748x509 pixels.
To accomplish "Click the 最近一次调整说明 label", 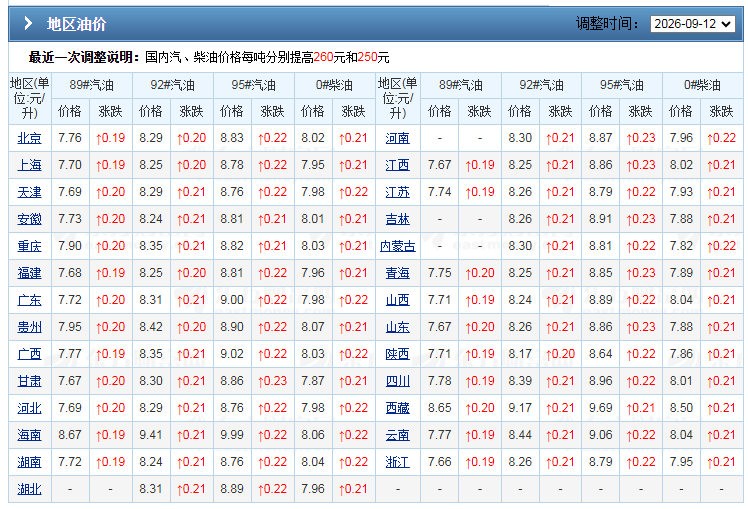I will point(84,57).
